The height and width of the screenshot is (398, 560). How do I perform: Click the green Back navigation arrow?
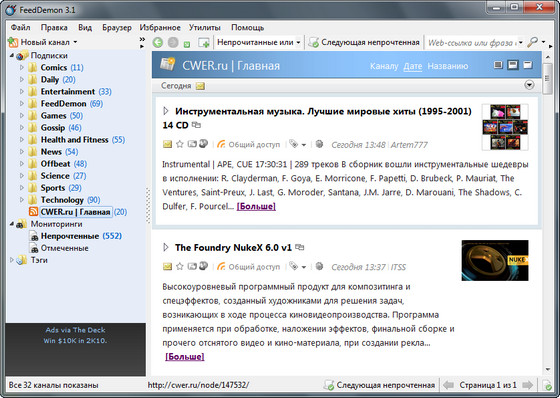(158, 43)
